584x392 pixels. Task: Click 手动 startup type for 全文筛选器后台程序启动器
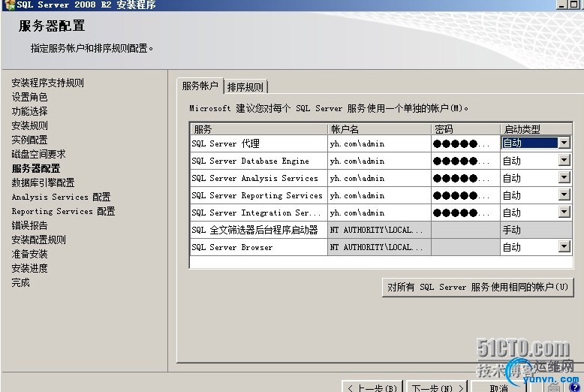click(x=536, y=230)
